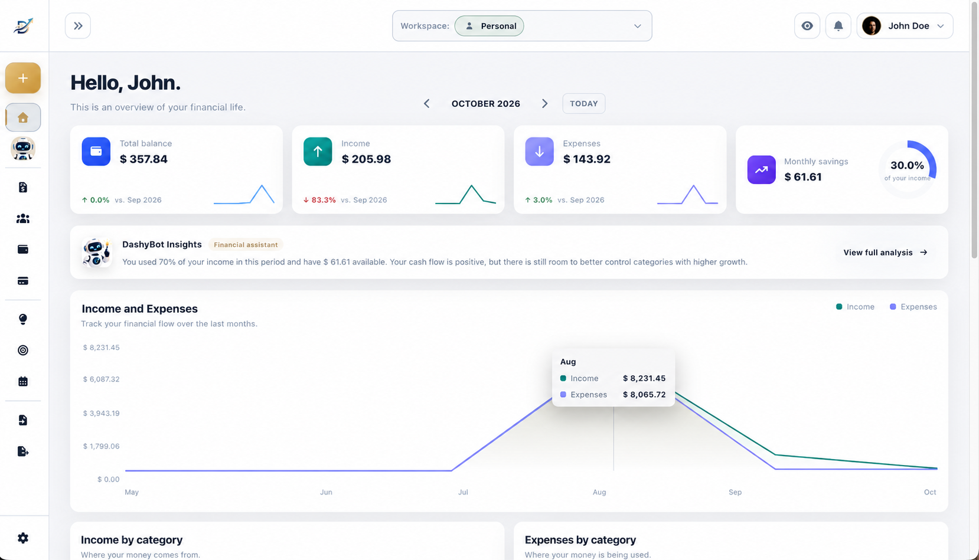Click the Expenses $ 143.92 value

pos(587,159)
